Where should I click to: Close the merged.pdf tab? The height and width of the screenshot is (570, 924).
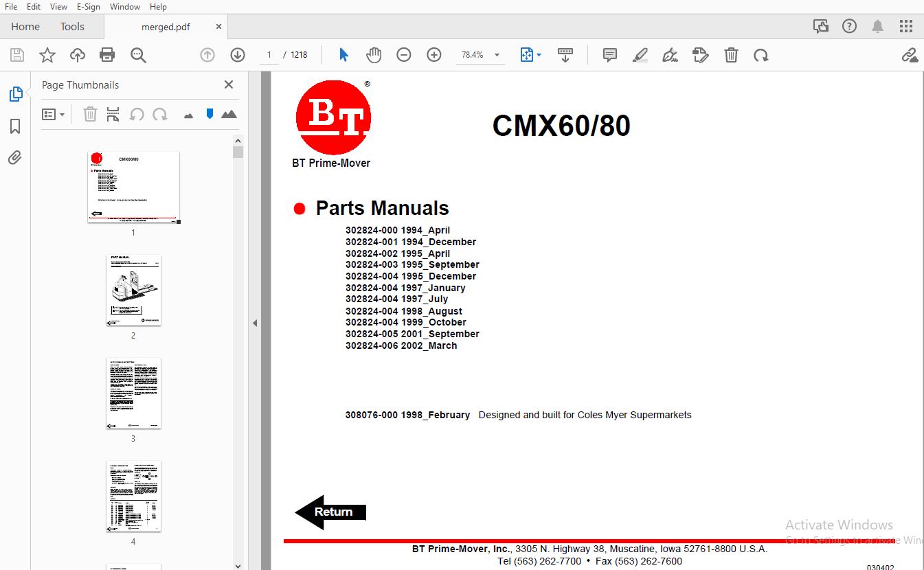click(218, 27)
